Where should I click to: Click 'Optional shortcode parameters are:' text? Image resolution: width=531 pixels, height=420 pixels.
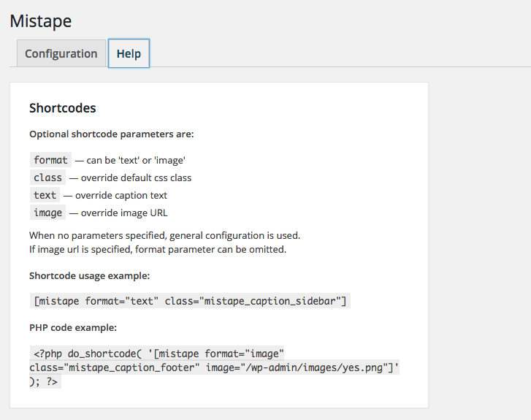pos(112,134)
